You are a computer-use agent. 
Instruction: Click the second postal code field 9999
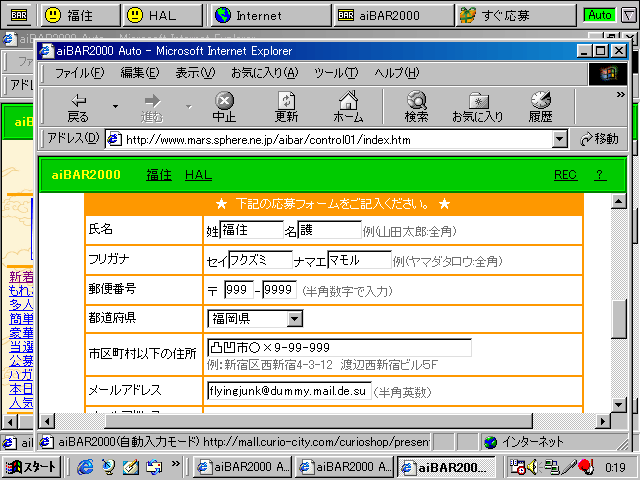279,290
